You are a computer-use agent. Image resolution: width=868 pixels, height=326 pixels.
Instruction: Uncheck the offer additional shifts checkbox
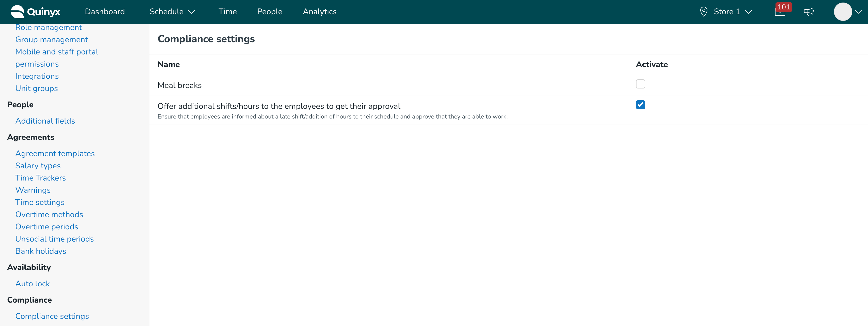tap(640, 105)
